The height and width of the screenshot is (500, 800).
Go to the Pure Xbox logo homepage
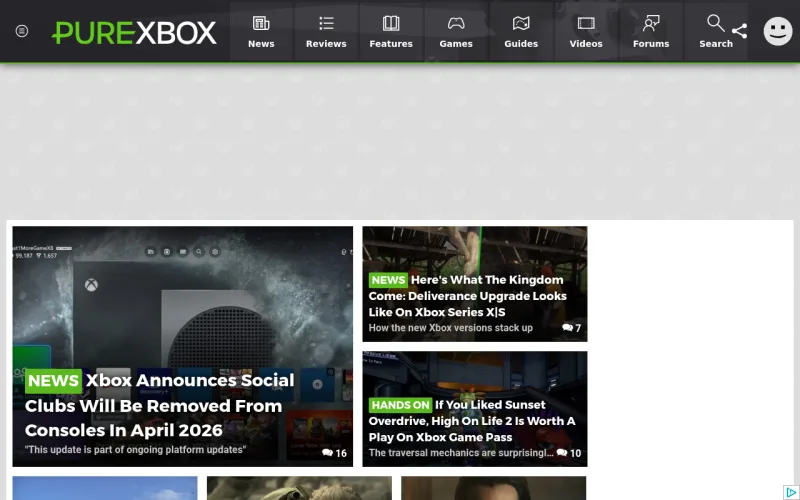click(x=134, y=33)
